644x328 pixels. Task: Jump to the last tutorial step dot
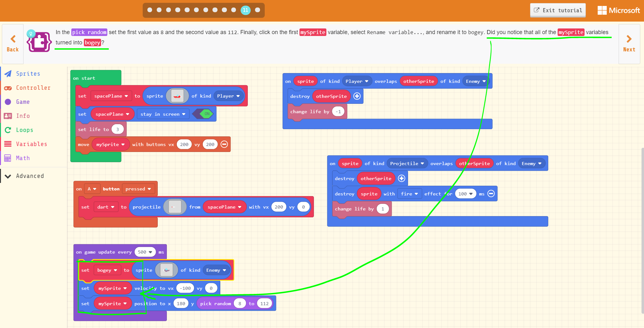pyautogui.click(x=258, y=10)
